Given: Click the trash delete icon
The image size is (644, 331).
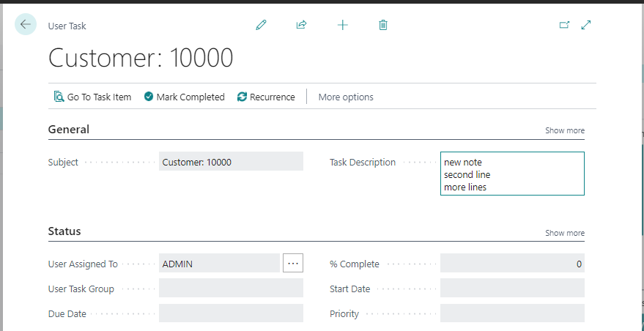Looking at the screenshot, I should click(x=382, y=25).
